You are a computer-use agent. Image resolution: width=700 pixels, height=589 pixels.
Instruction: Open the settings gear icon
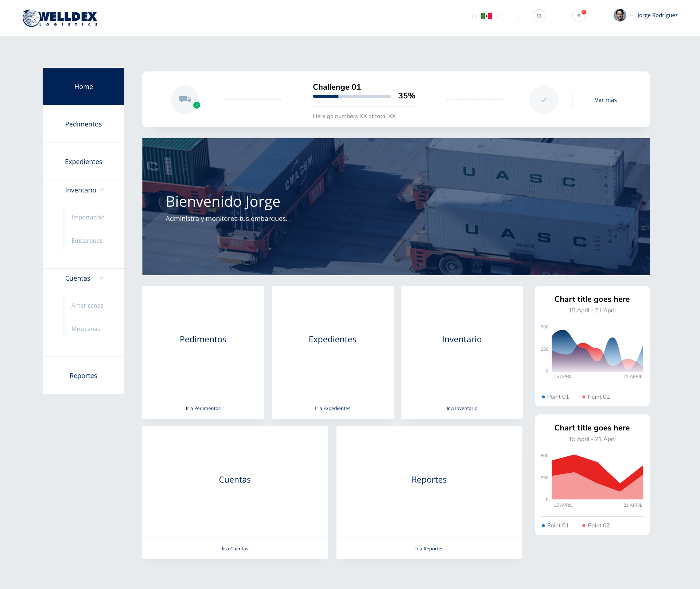coord(539,16)
